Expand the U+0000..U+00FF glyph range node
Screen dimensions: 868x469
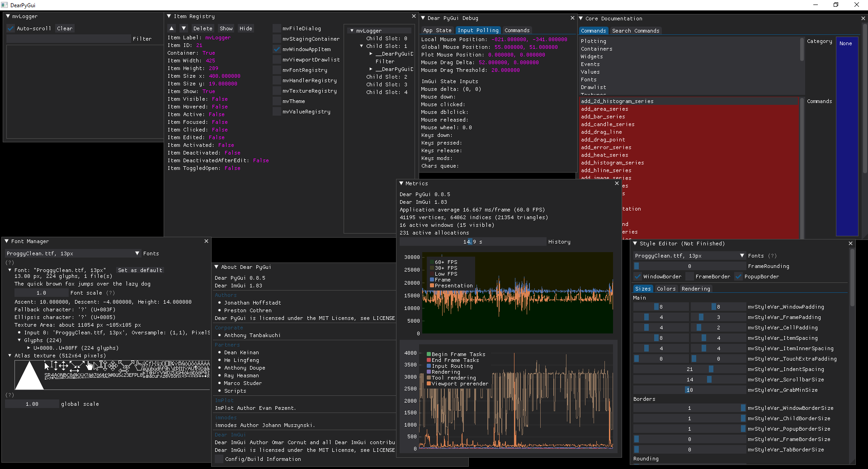[28, 348]
